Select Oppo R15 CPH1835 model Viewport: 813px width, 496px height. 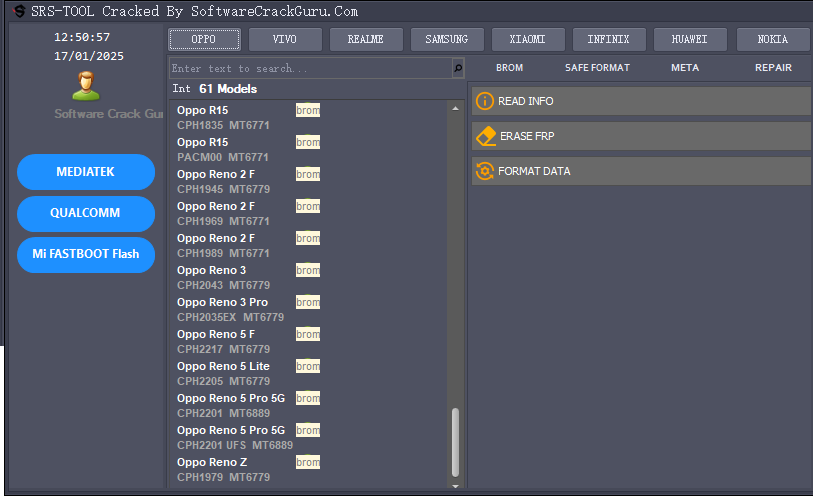[310, 118]
